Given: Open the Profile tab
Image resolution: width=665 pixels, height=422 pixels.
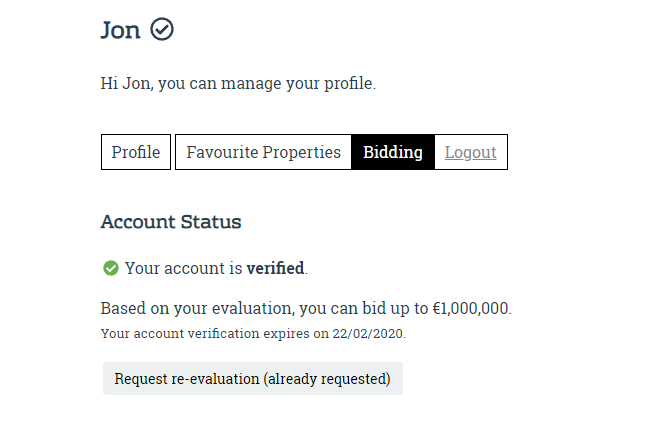Looking at the screenshot, I should [x=136, y=152].
